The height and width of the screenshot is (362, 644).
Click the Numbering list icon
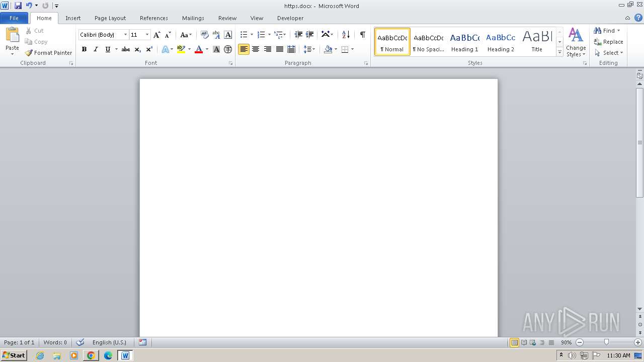click(x=261, y=35)
